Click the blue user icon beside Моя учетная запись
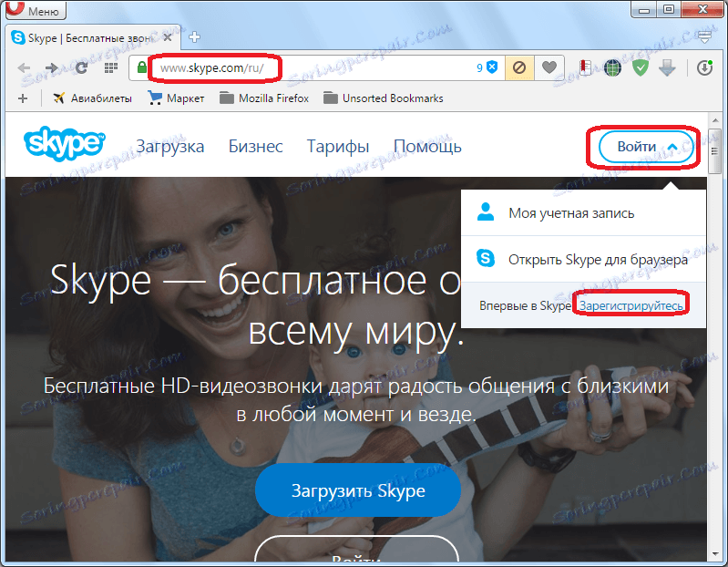This screenshot has height=567, width=728. pyautogui.click(x=486, y=212)
